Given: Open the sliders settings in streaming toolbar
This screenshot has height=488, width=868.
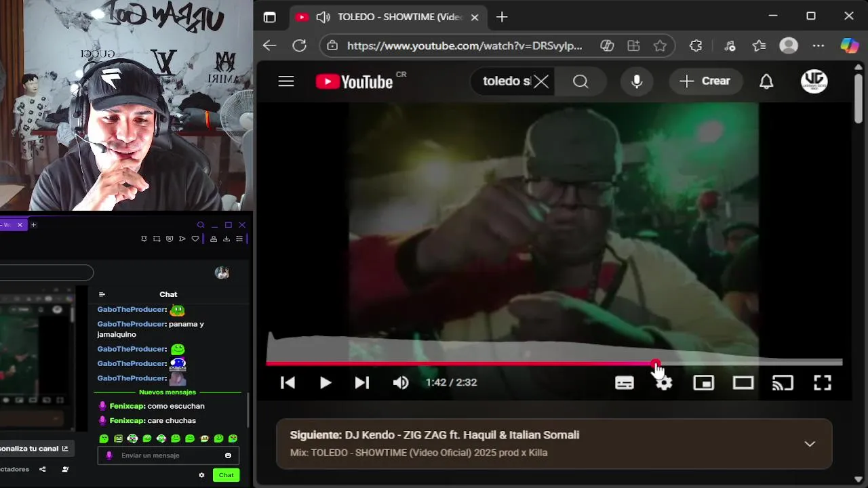Looking at the screenshot, I should coord(239,239).
